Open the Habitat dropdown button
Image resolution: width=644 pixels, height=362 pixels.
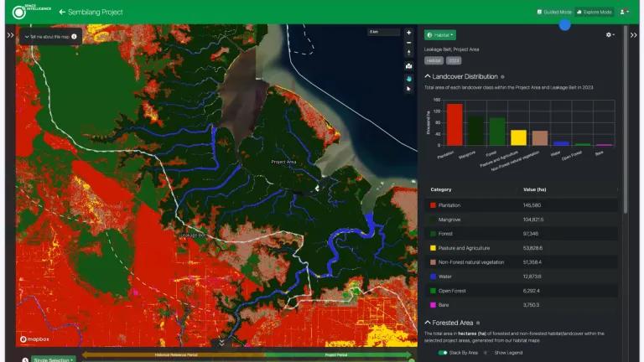(440, 35)
